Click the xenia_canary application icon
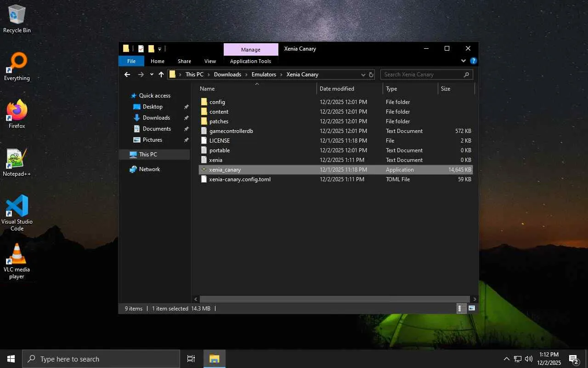 click(204, 170)
